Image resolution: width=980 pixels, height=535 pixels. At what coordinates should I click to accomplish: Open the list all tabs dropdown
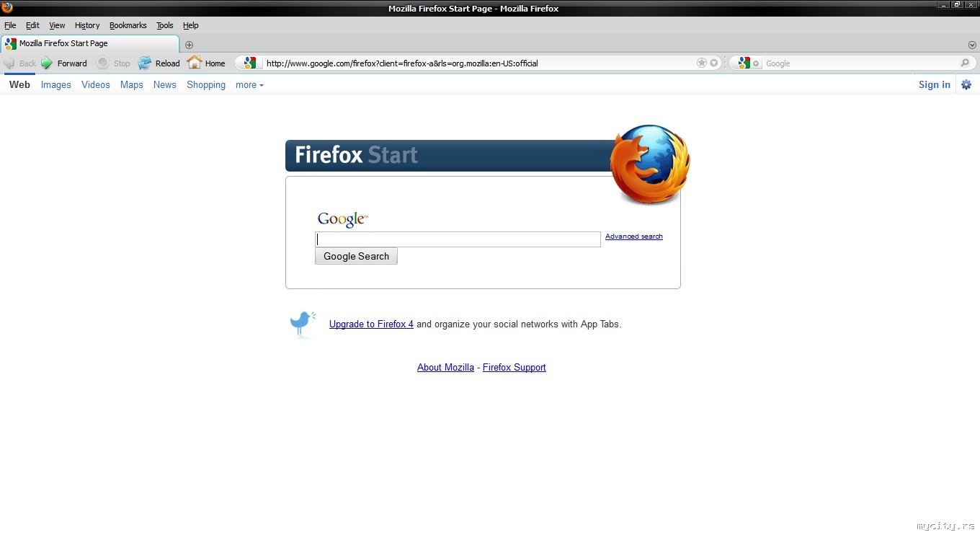coord(972,45)
